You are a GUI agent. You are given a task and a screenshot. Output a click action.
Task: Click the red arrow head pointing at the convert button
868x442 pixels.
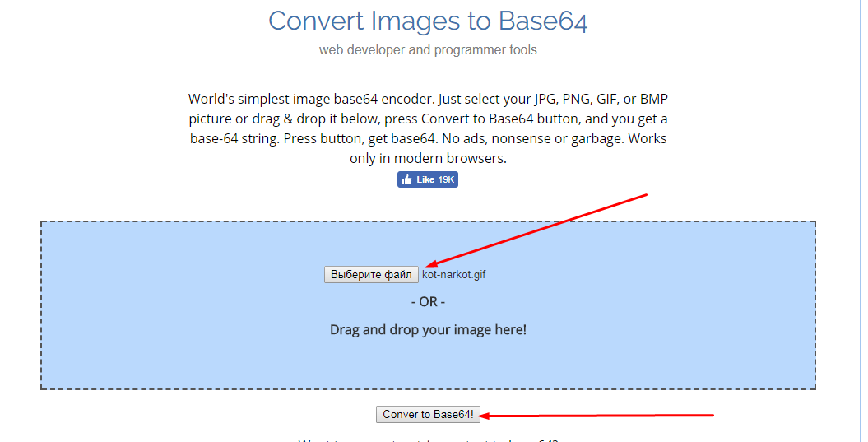pos(485,416)
